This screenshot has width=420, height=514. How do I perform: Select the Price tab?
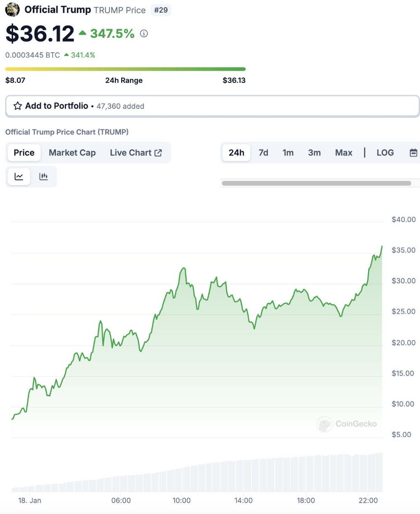tap(24, 153)
